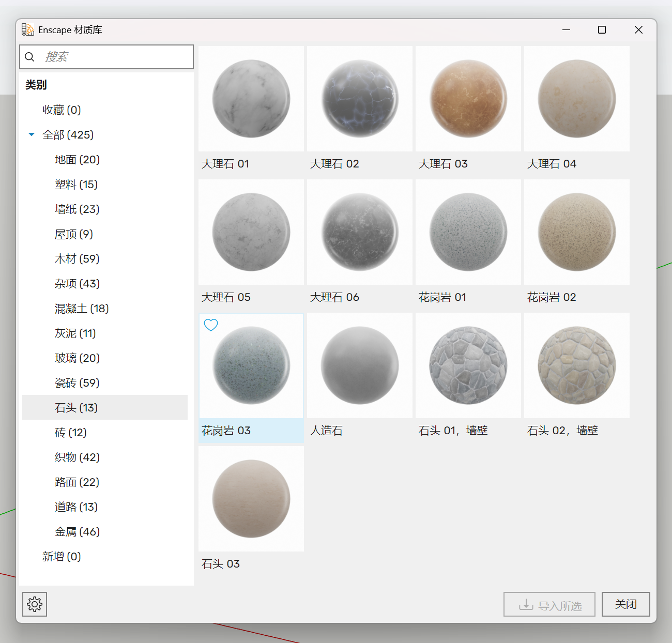Favorite 花岗岩 03 with the heart icon
Viewport: 672px width, 643px height.
point(211,325)
